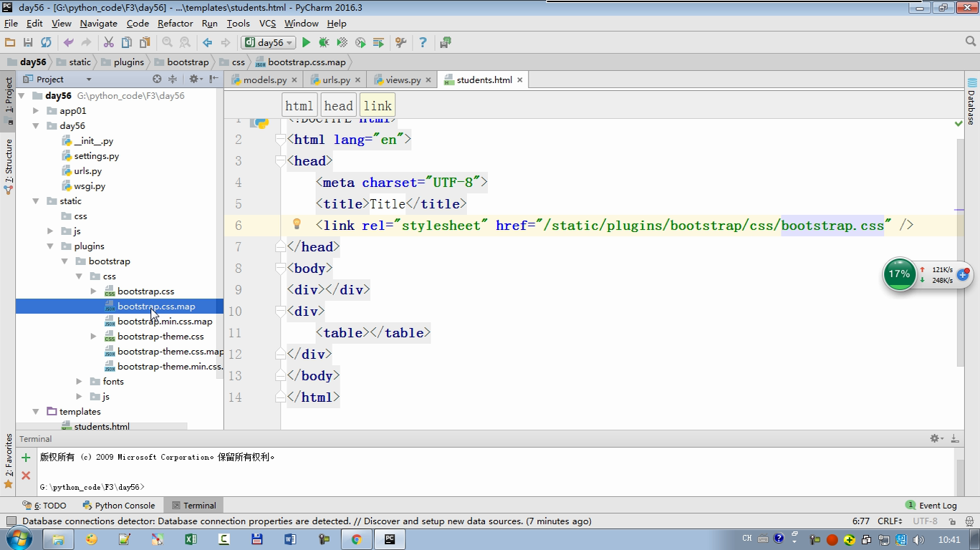The width and height of the screenshot is (980, 550).
Task: Open Settings with the wrench icon
Action: (400, 43)
